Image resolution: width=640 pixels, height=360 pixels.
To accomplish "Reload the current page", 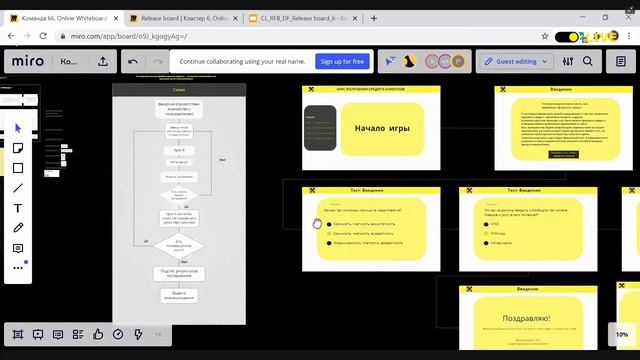I will 43,36.
